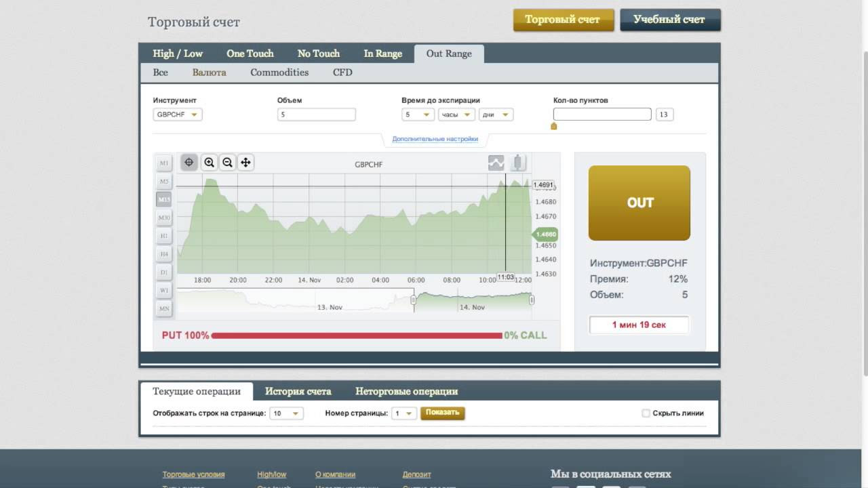This screenshot has height=488, width=868.
Task: Click the right handle of chart range navigator
Action: point(532,299)
